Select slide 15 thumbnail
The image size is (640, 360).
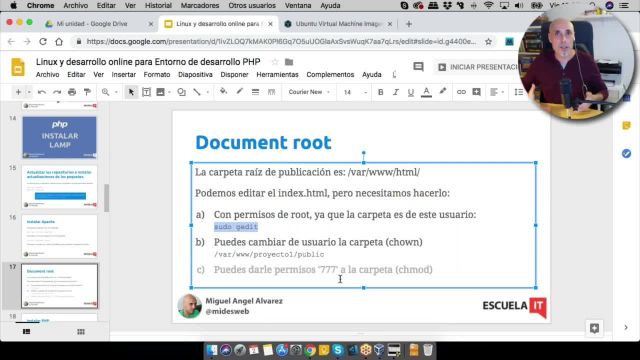point(60,187)
